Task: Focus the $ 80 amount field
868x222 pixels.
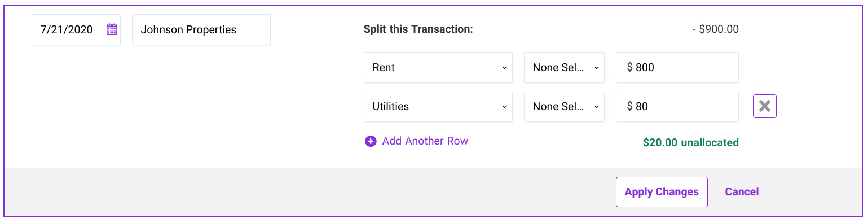Action: tap(677, 106)
